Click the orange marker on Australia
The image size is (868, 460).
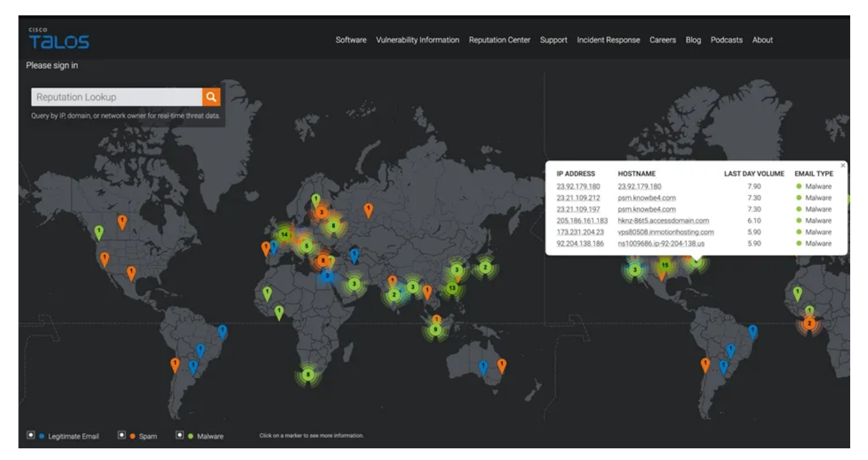coord(502,365)
